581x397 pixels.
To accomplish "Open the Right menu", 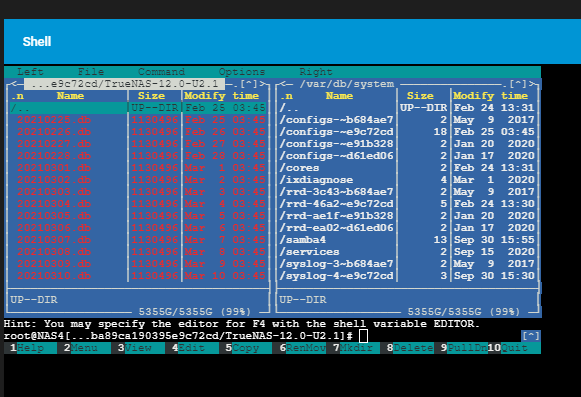I will click(x=316, y=72).
